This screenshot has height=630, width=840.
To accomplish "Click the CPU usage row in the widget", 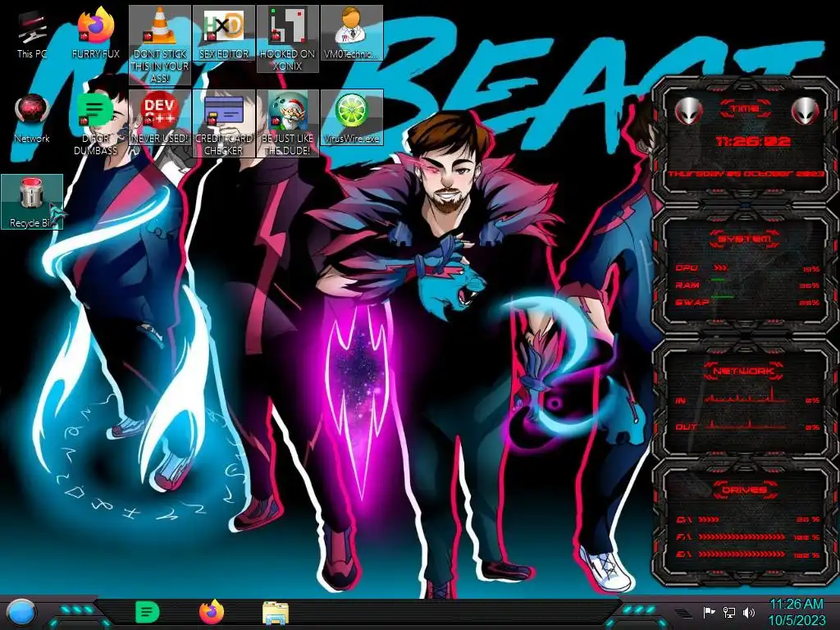I will click(747, 268).
